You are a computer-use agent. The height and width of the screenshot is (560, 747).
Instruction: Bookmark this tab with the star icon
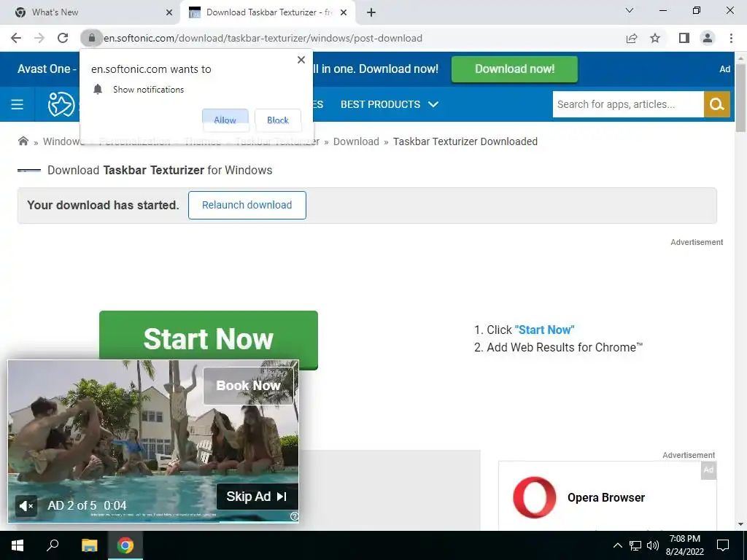click(655, 38)
